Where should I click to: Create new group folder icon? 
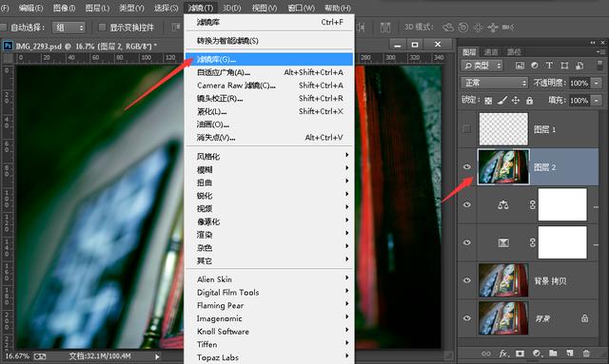[x=553, y=354]
